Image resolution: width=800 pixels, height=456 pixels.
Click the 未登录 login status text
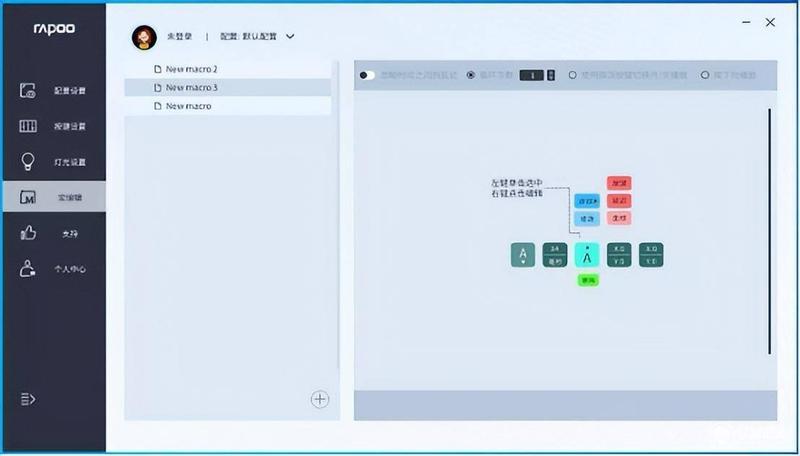[x=180, y=37]
